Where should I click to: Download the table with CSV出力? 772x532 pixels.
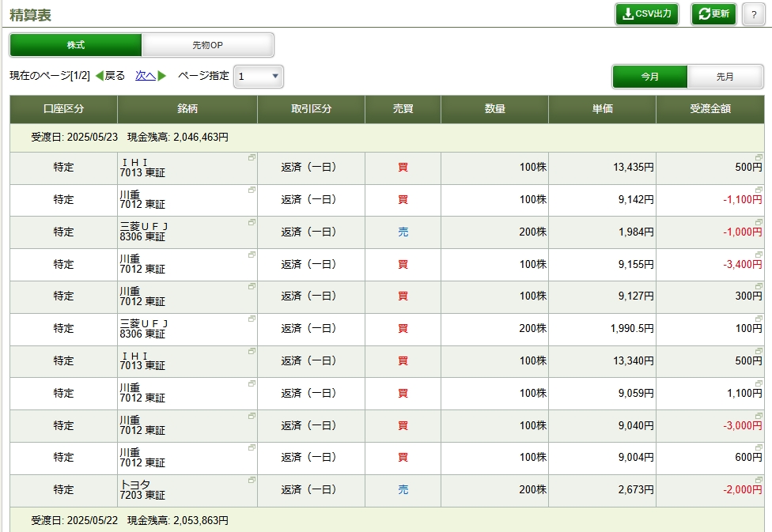646,14
